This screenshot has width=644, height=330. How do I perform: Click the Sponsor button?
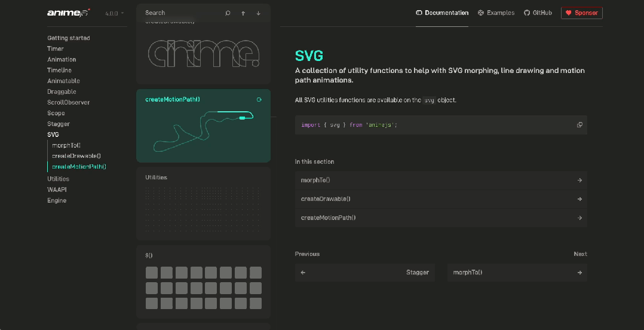coord(582,13)
